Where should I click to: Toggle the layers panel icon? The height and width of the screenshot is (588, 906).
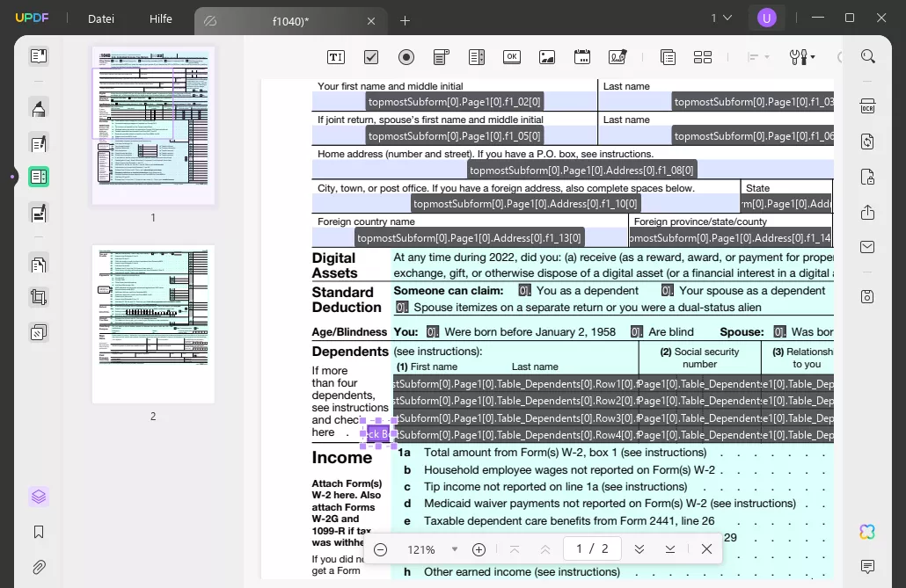[39, 497]
